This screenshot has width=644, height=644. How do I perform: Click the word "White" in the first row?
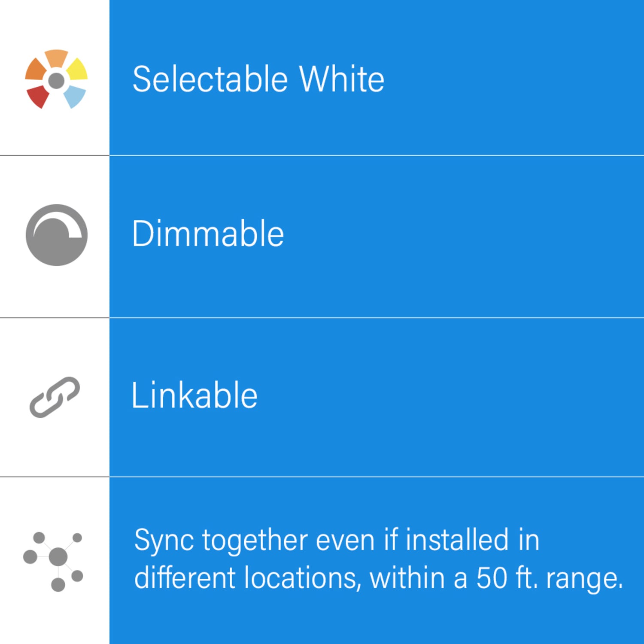(x=341, y=79)
